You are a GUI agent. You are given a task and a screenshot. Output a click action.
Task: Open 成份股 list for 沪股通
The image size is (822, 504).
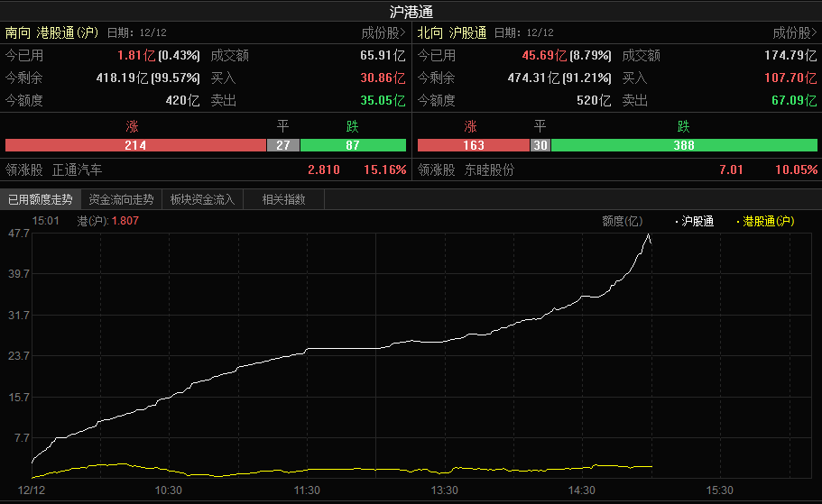pos(794,32)
